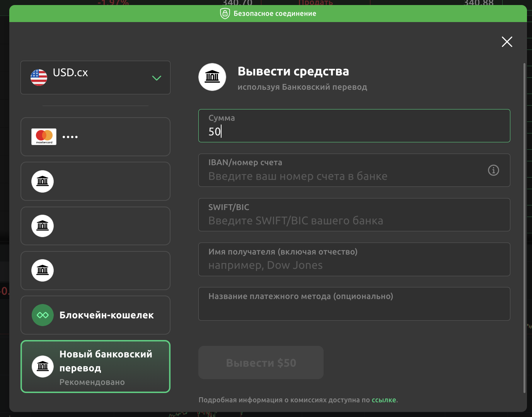Click the Вывести $50 withdrawal button

point(261,362)
